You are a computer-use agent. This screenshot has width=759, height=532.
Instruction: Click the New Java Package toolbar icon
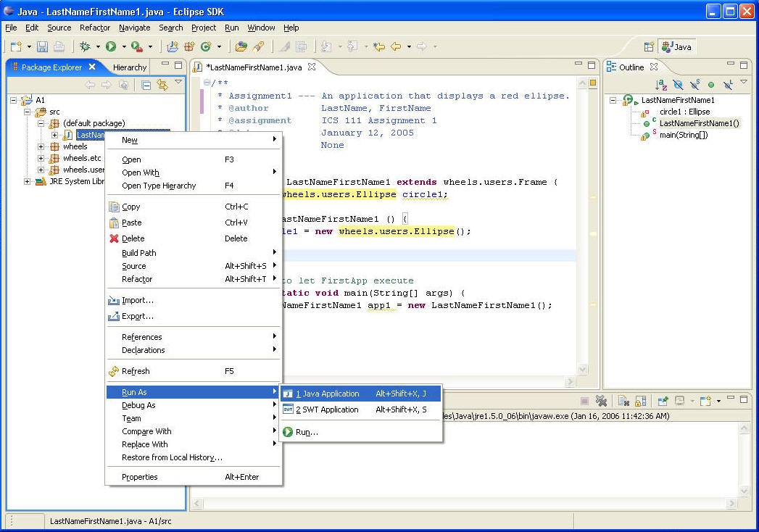pos(189,46)
